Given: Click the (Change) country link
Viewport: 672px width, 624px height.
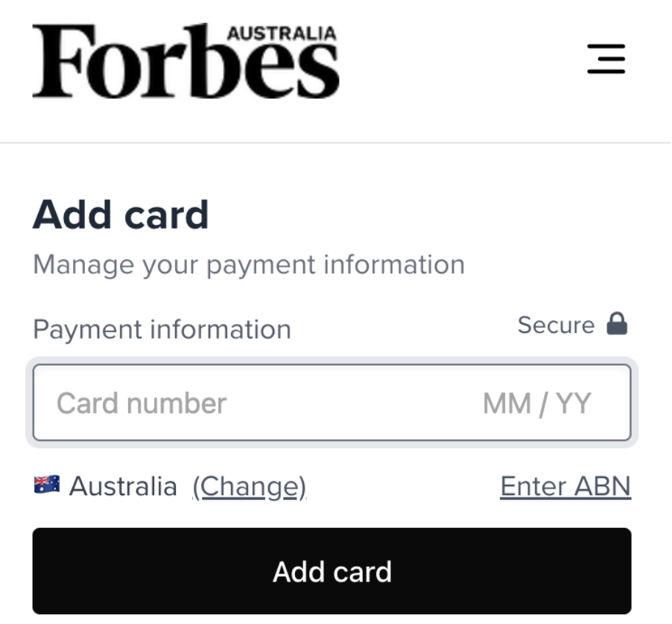Looking at the screenshot, I should (x=249, y=486).
